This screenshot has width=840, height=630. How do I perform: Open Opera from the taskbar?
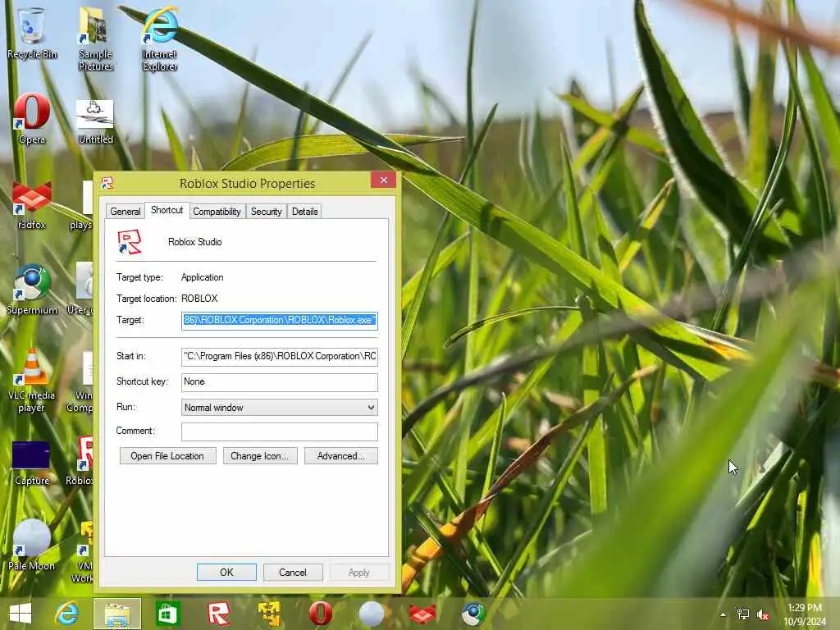click(321, 614)
